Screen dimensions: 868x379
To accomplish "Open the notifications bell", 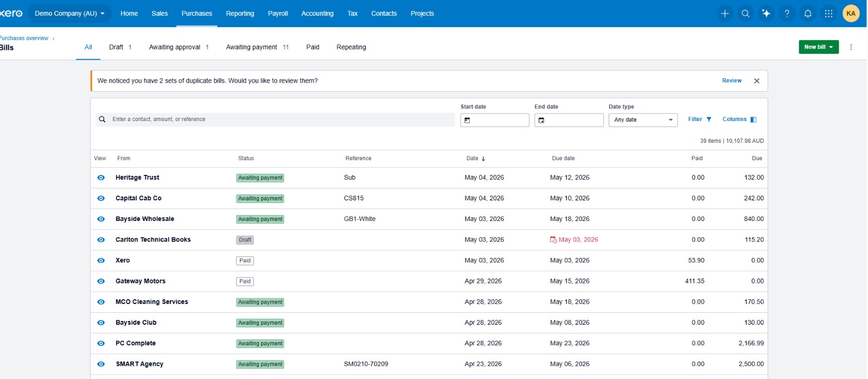I will coord(808,14).
